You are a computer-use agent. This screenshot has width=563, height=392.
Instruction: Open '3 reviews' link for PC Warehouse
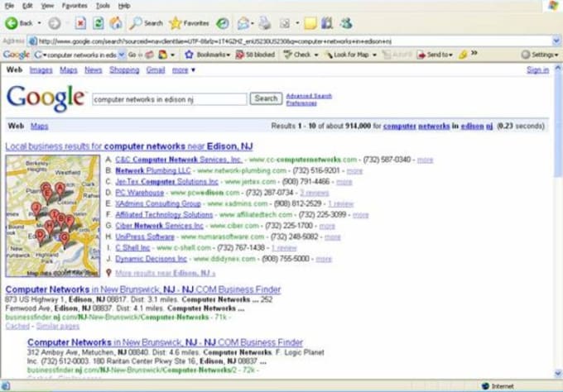coord(314,193)
